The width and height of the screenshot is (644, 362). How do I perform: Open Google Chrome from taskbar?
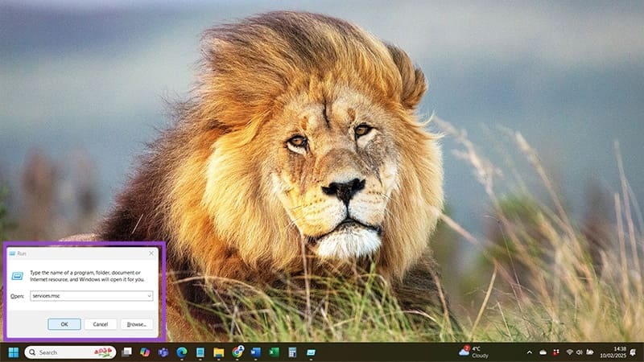(x=237, y=352)
